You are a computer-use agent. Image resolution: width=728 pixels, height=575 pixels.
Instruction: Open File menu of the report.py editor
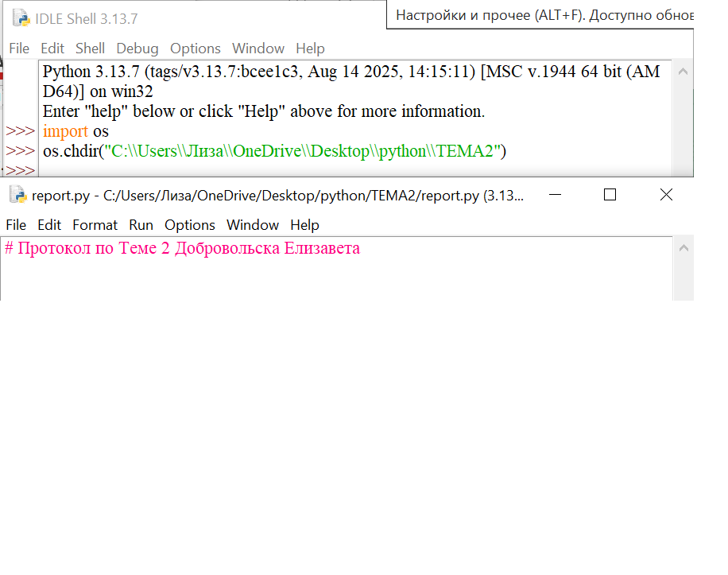pyautogui.click(x=16, y=225)
